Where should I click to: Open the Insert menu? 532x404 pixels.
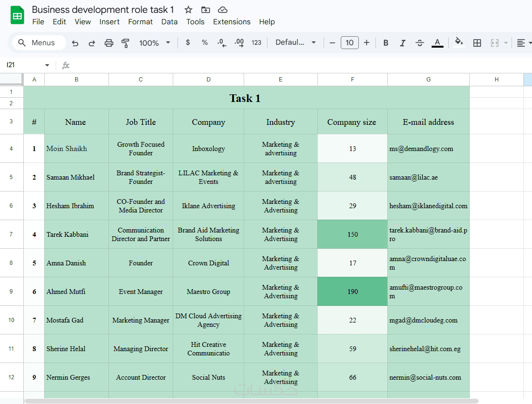[109, 22]
